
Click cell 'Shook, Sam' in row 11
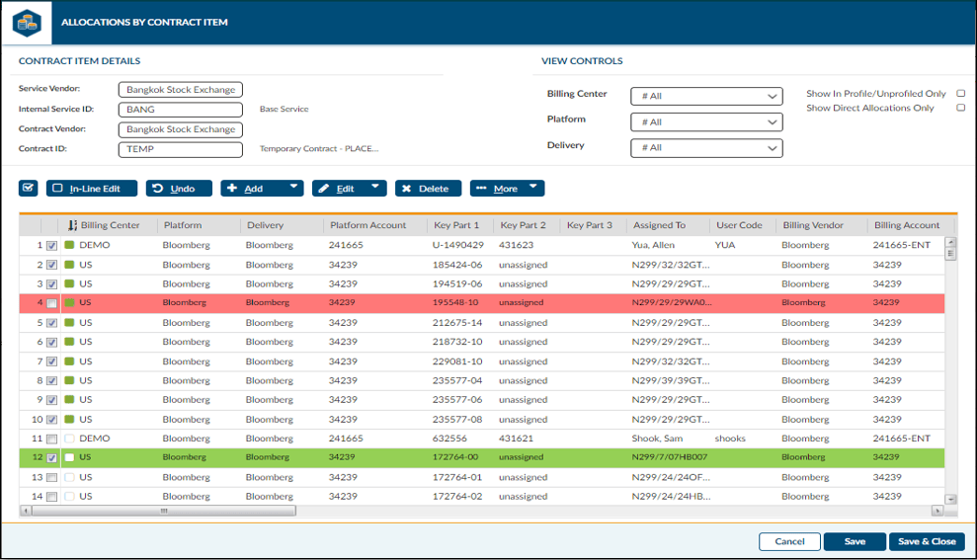(657, 439)
